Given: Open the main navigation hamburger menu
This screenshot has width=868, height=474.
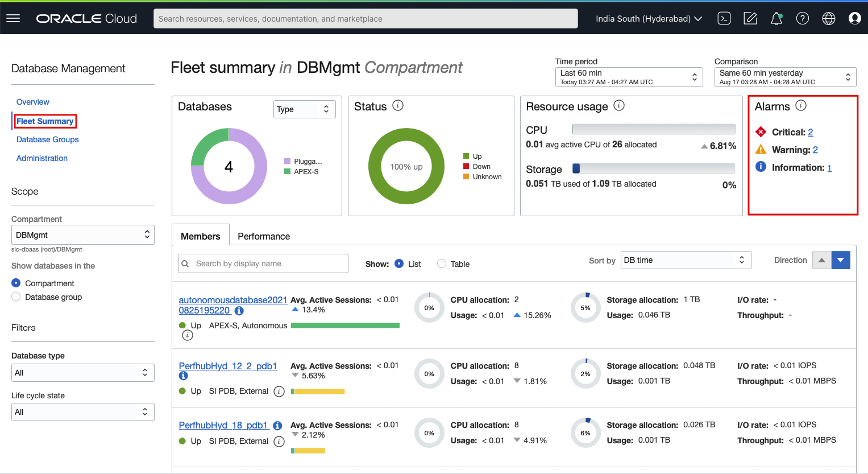Looking at the screenshot, I should click(13, 18).
